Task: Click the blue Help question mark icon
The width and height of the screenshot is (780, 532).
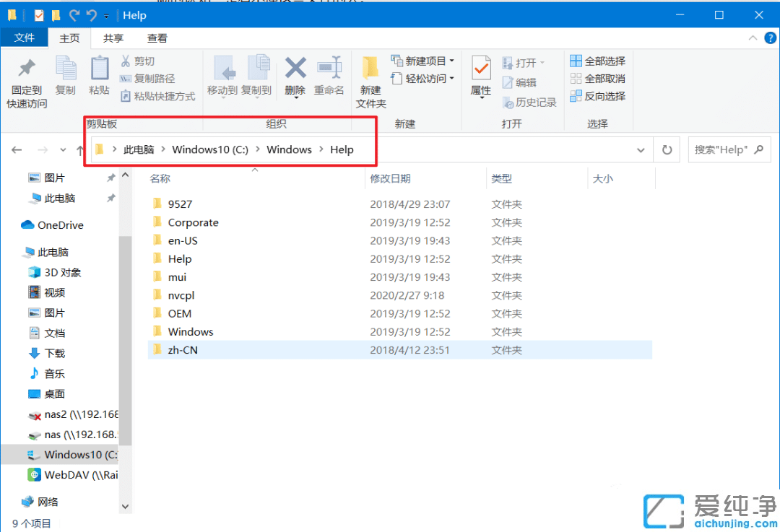Action: pos(770,38)
